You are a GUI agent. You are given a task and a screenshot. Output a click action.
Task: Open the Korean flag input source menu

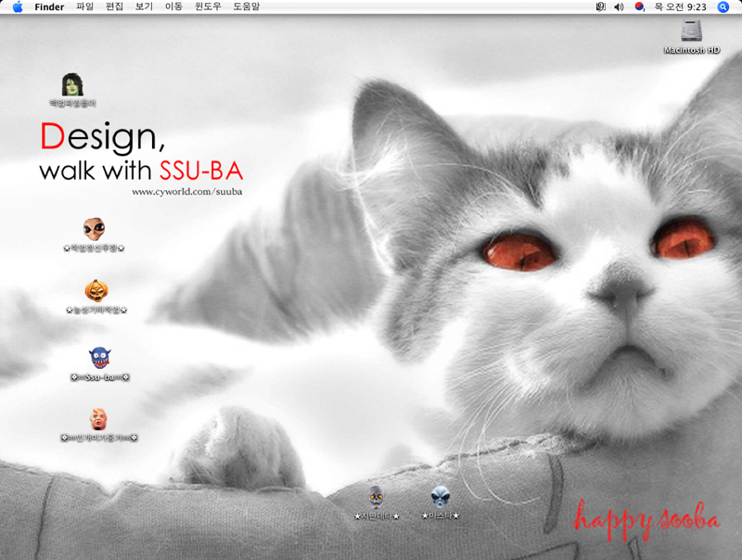coord(639,6)
